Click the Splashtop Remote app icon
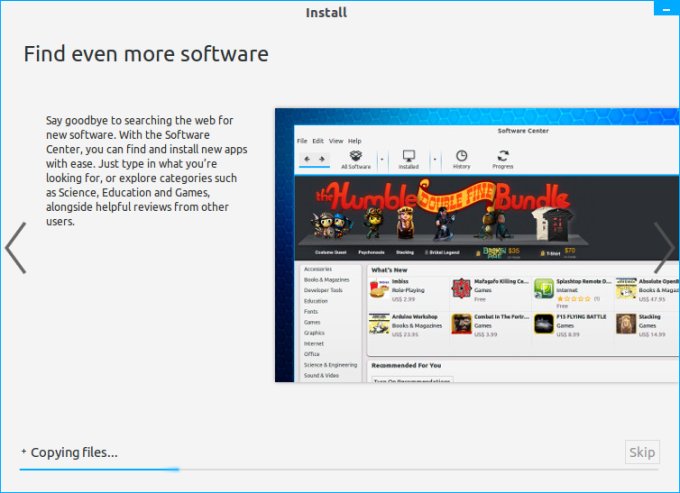 point(544,289)
